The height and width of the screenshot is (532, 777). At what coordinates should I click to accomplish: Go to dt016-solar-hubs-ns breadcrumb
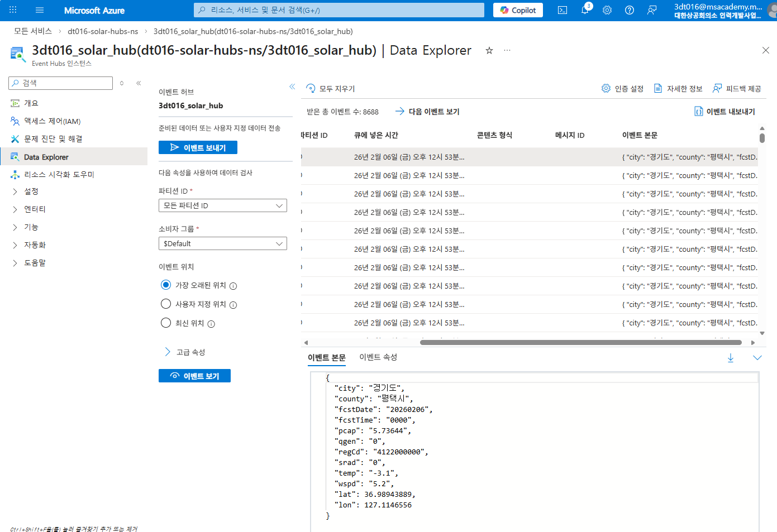(103, 31)
